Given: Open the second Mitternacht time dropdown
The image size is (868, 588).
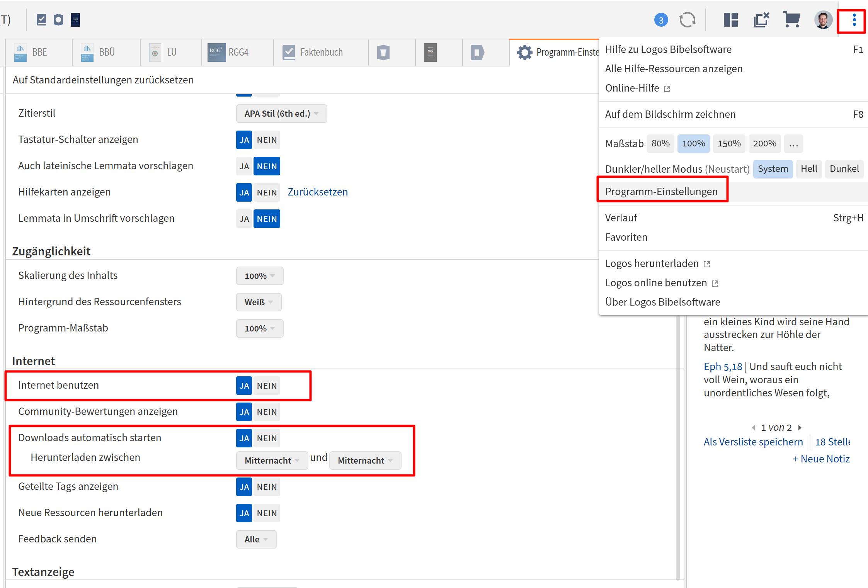Looking at the screenshot, I should 365,461.
